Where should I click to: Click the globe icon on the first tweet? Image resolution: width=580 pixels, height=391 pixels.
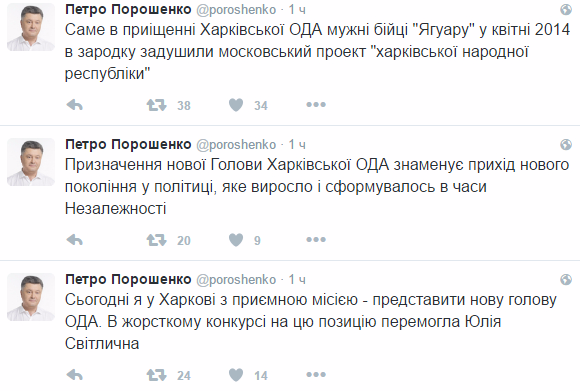coord(566,9)
